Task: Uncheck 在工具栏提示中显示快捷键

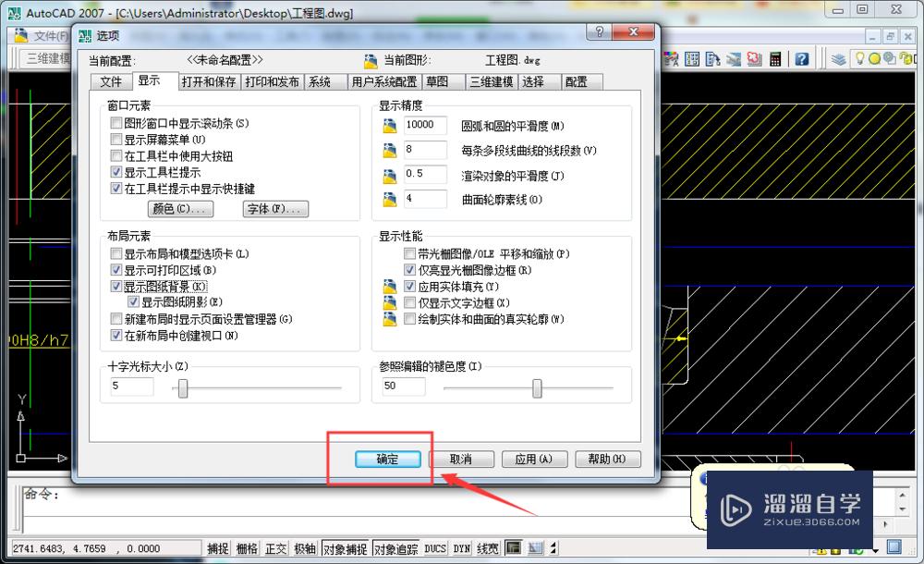Action: click(x=116, y=189)
